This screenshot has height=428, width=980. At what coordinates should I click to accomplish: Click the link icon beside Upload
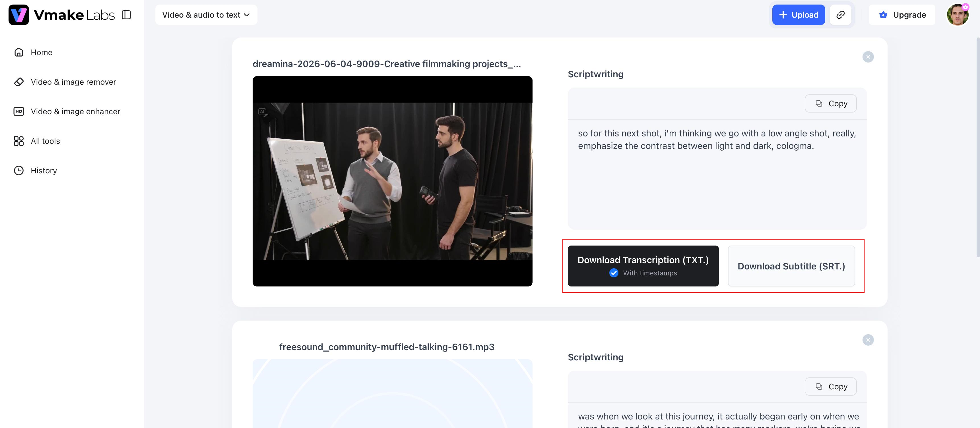point(840,15)
